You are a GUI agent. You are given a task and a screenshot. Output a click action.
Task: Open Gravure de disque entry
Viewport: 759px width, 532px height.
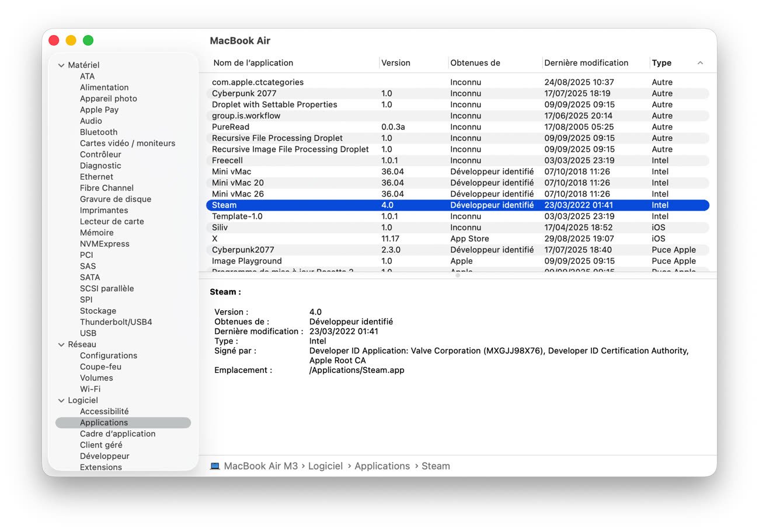click(x=116, y=199)
